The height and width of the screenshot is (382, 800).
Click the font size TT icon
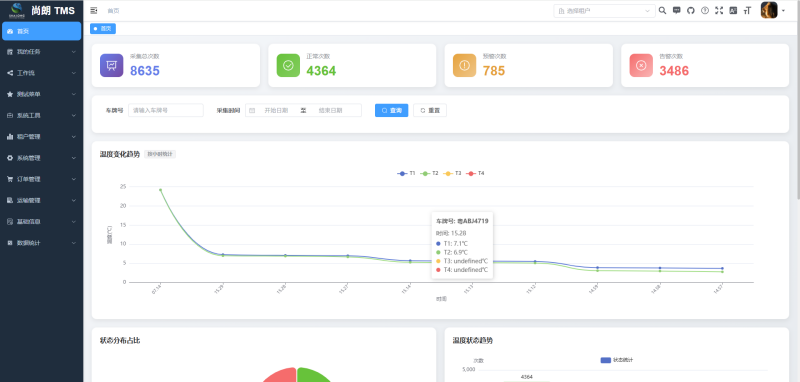click(748, 10)
